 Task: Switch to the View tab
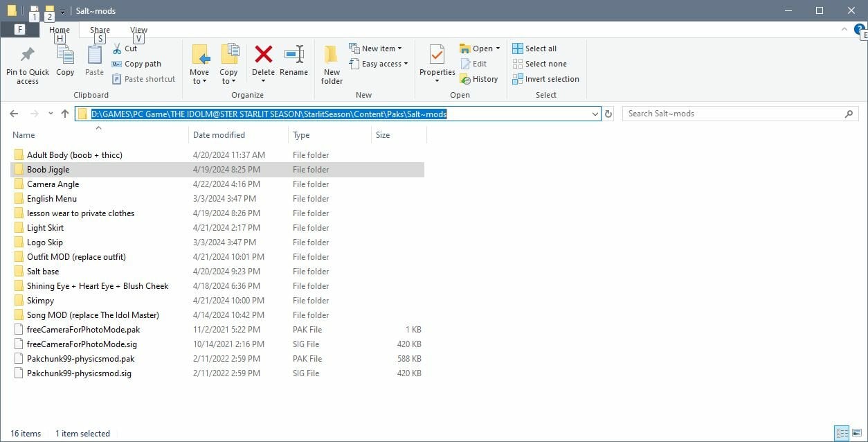coord(139,30)
